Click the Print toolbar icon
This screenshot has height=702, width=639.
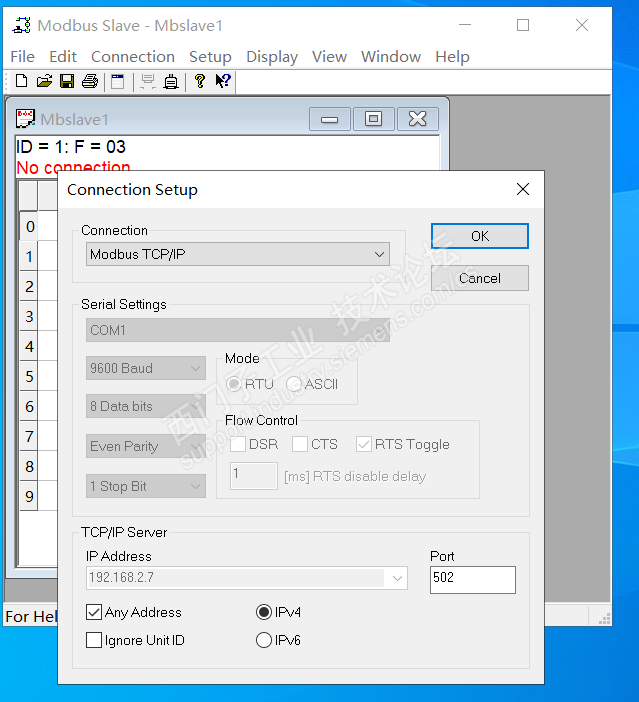click(90, 81)
